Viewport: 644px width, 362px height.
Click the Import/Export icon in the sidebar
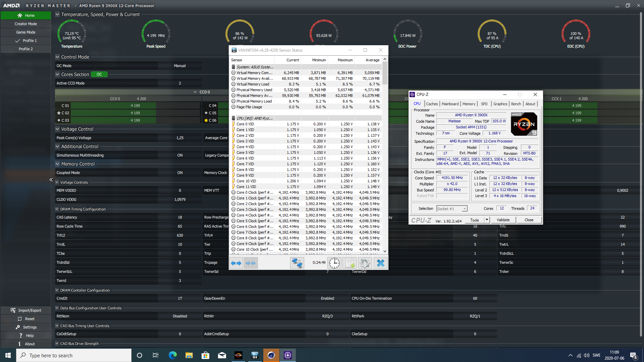click(x=13, y=310)
